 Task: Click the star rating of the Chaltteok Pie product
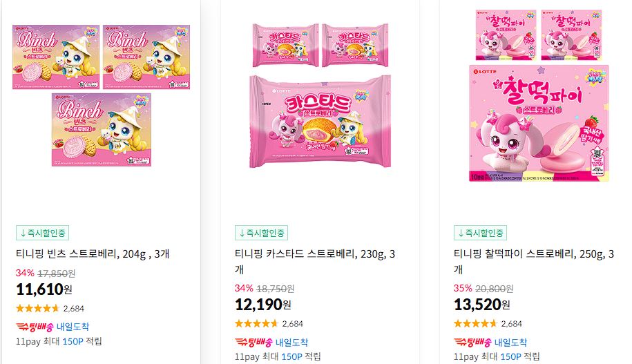[x=475, y=323]
